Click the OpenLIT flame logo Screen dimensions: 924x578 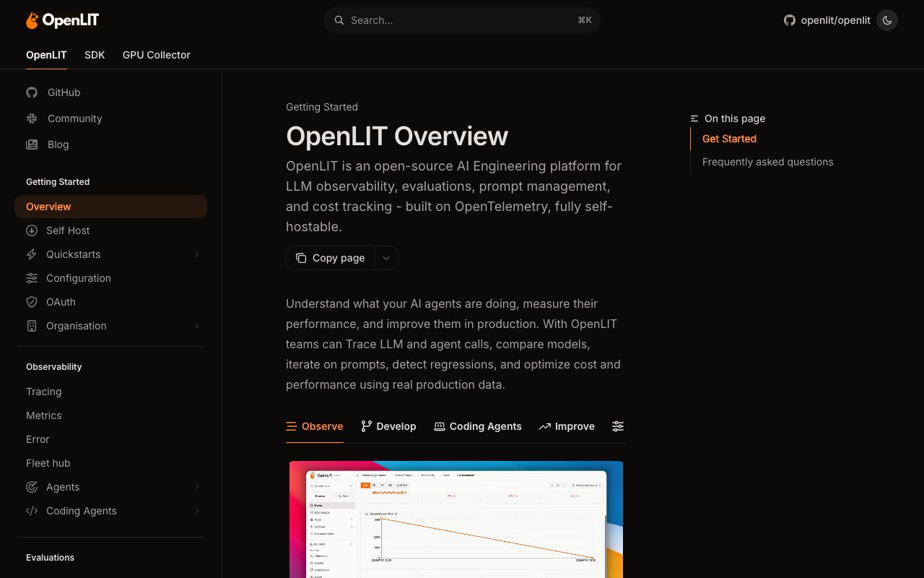[32, 20]
